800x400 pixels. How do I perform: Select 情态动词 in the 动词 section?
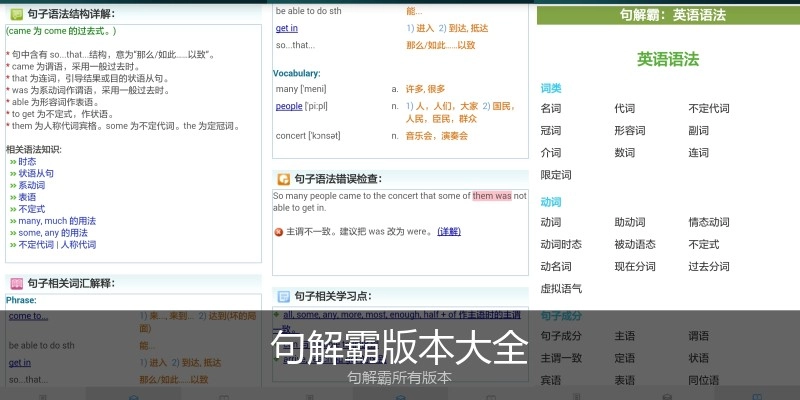pyautogui.click(x=709, y=222)
